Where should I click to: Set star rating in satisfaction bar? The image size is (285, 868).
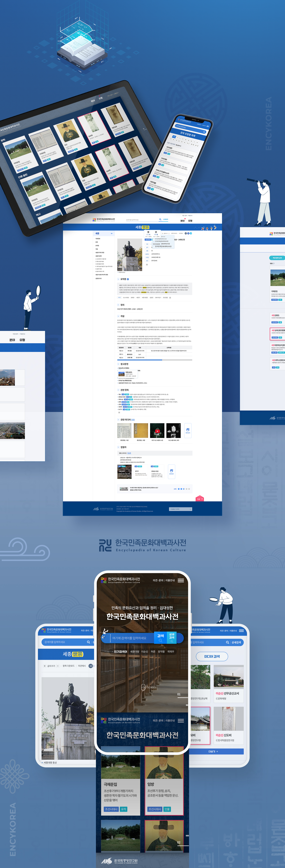click(184, 489)
